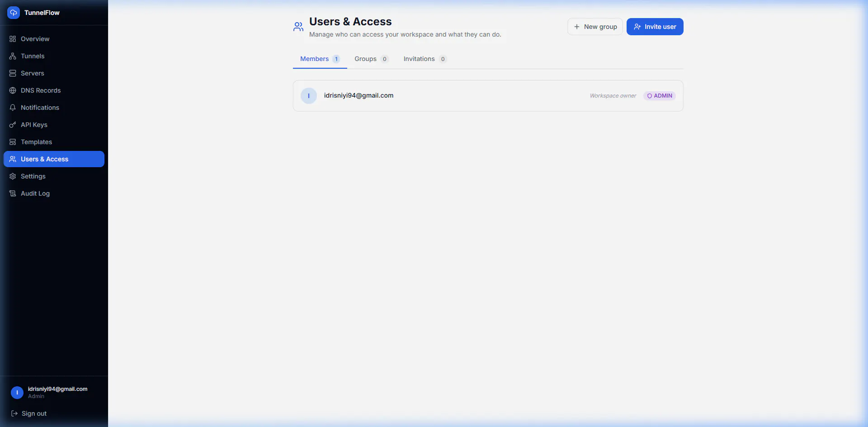This screenshot has height=427, width=868.
Task: Click the add-person icon in Invite user button
Action: tap(637, 27)
